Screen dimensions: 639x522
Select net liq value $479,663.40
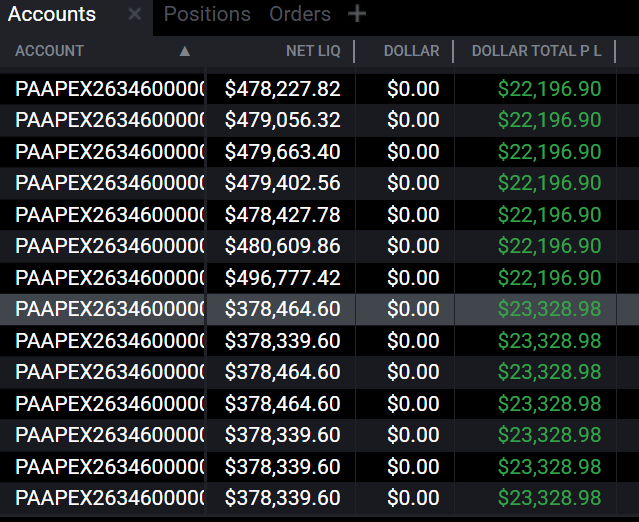pyautogui.click(x=282, y=152)
